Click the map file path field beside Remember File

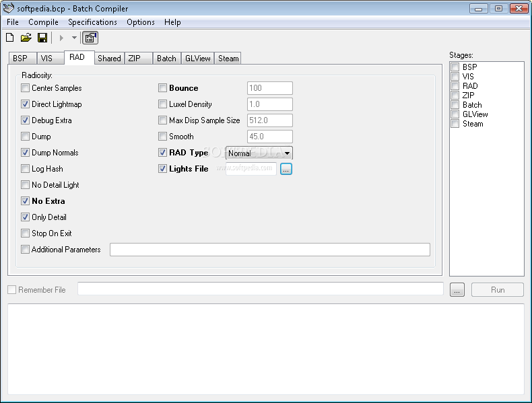pos(260,289)
